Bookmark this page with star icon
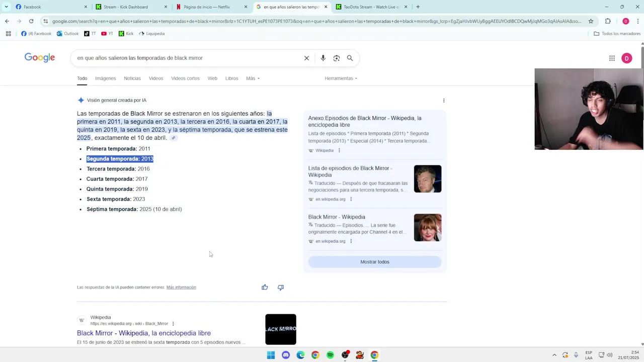Screen dimensions: 644x362 point(591,21)
